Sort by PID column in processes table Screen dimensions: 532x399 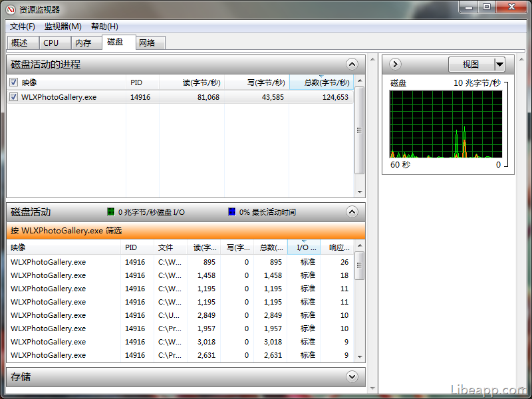tap(142, 82)
